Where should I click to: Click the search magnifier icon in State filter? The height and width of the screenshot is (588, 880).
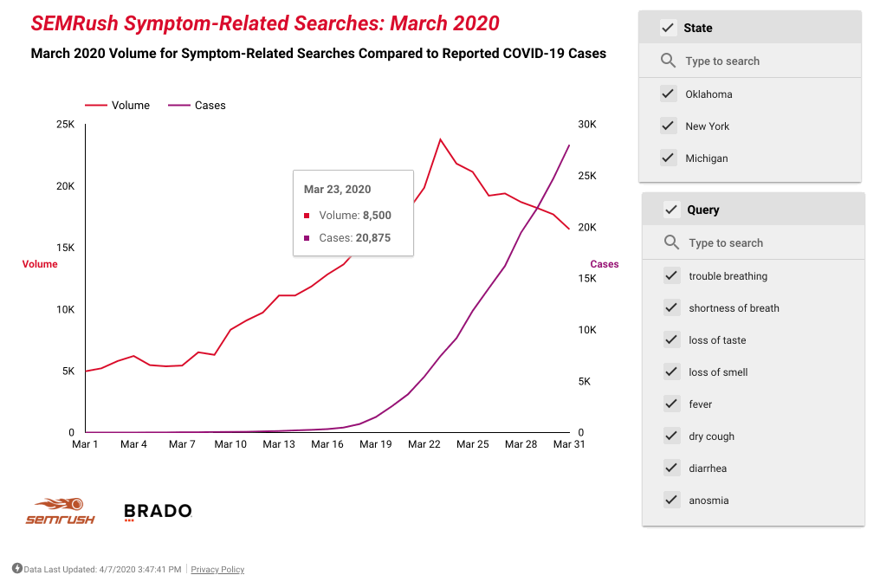point(668,61)
